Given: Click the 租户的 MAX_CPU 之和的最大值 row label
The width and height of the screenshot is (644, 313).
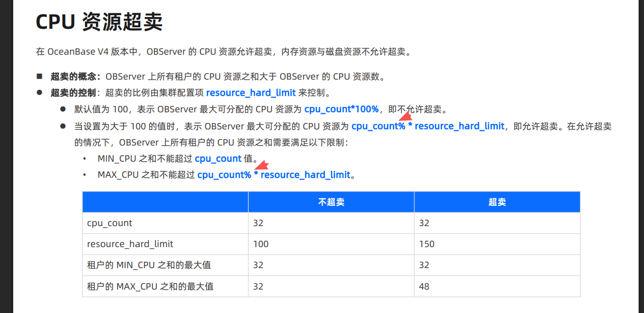Looking at the screenshot, I should pyautogui.click(x=150, y=287).
